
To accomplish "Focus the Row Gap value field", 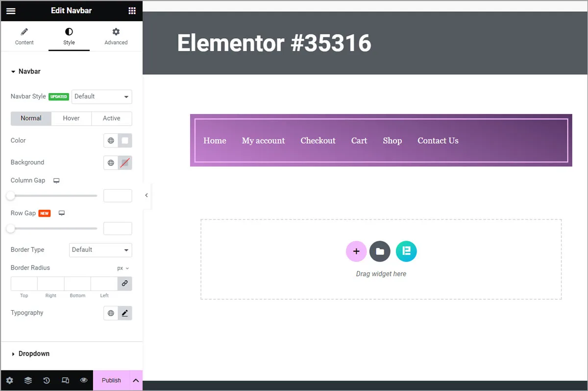I will 118,228.
